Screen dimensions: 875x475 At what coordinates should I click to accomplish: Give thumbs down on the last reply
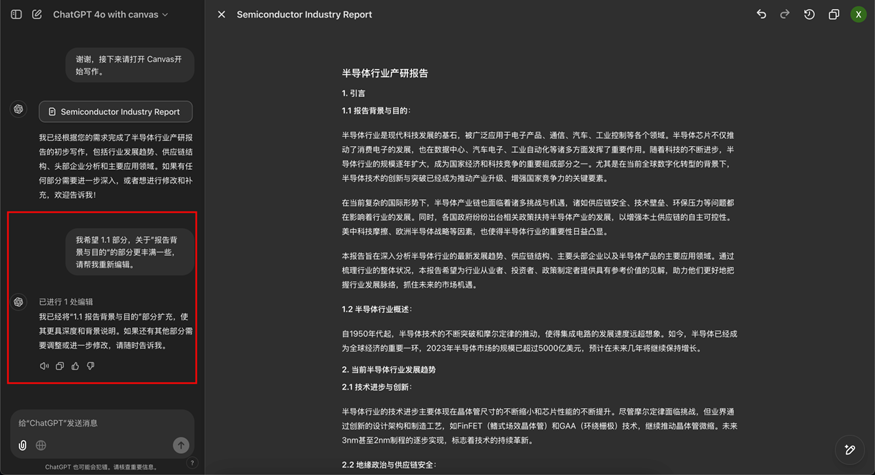(x=90, y=366)
